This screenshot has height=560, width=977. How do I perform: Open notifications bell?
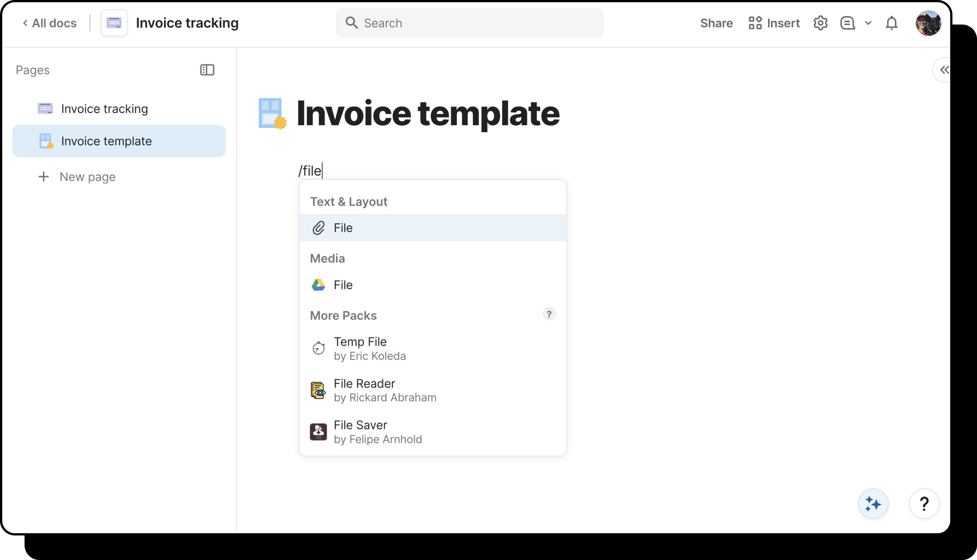pos(891,23)
